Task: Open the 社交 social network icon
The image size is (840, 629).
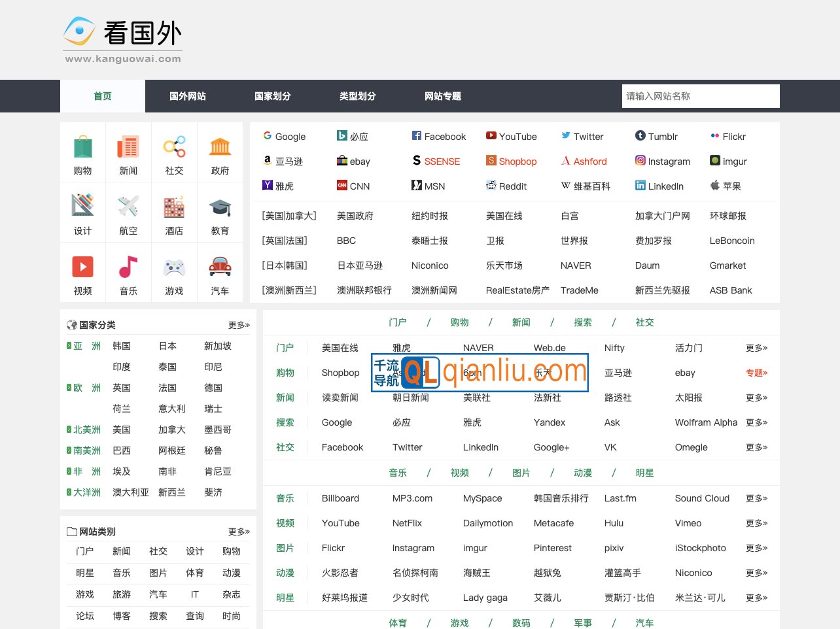Action: (174, 146)
